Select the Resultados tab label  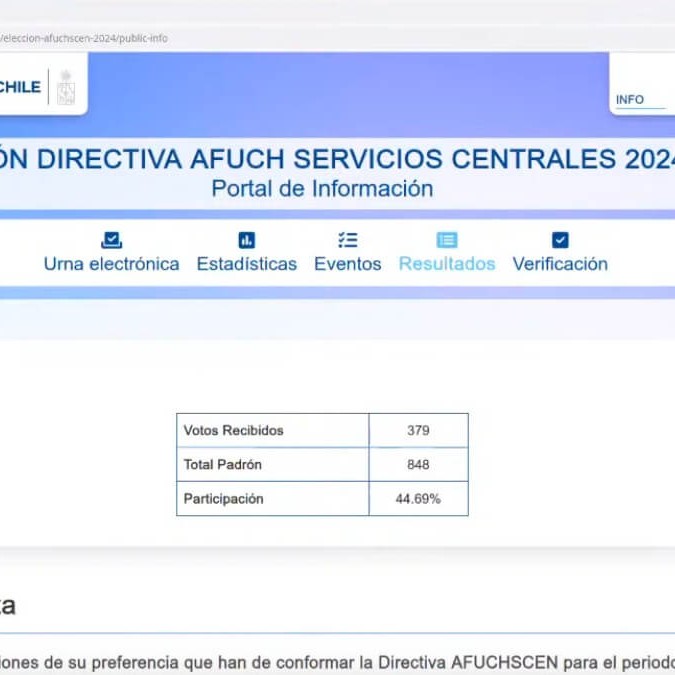[x=447, y=264]
